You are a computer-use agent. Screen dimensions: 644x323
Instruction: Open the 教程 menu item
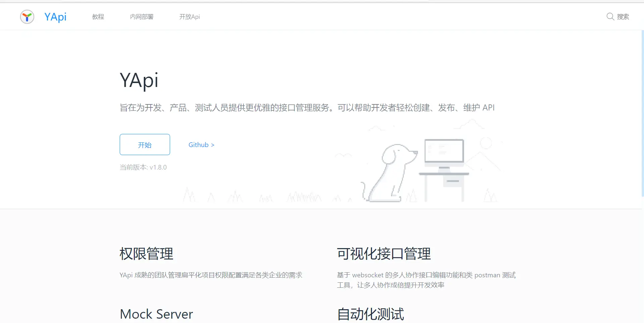tap(98, 17)
